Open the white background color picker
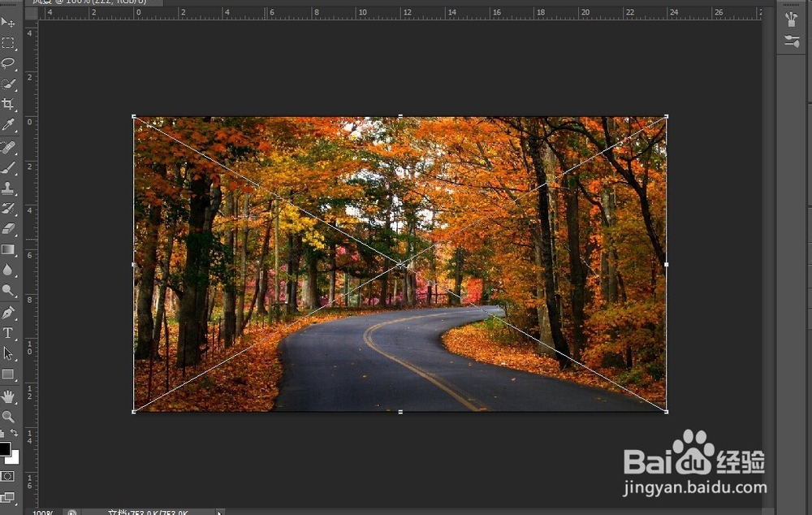The image size is (812, 515). pos(15,458)
